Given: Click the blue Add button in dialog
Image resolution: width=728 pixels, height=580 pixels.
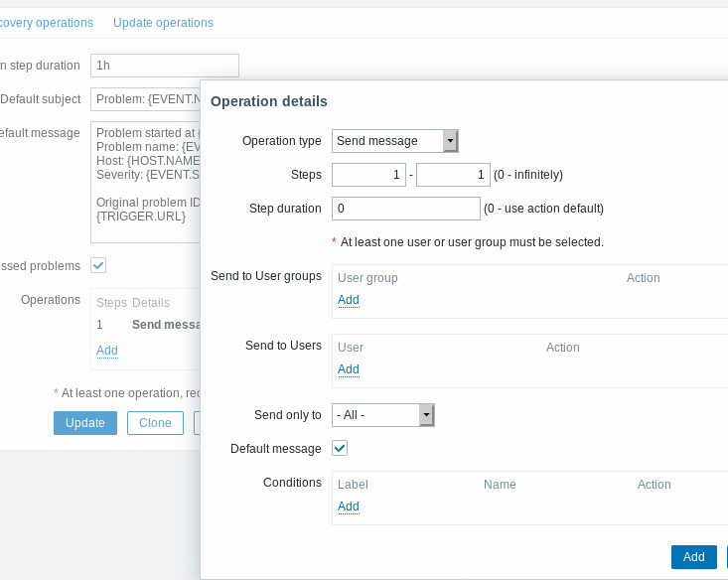Looking at the screenshot, I should click(x=693, y=557).
